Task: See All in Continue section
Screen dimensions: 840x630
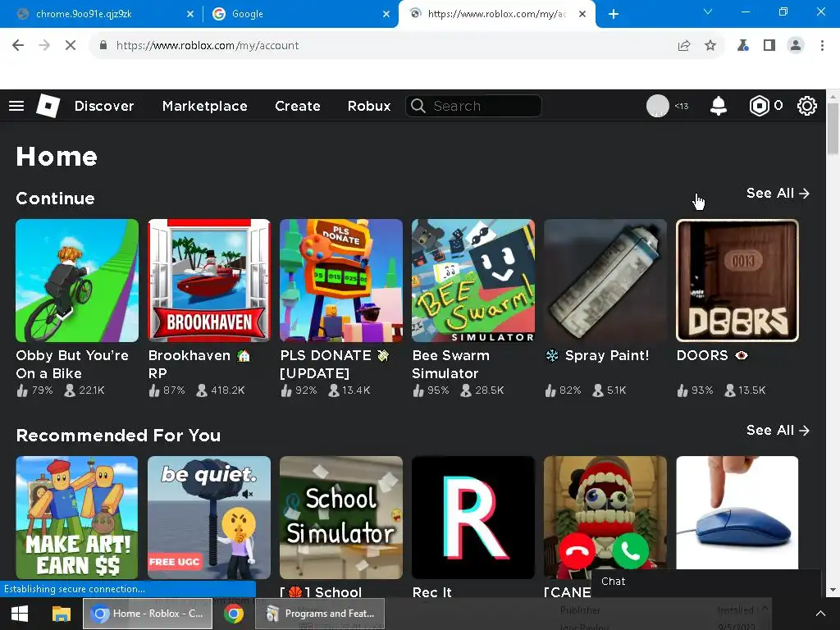Action: pyautogui.click(x=778, y=193)
